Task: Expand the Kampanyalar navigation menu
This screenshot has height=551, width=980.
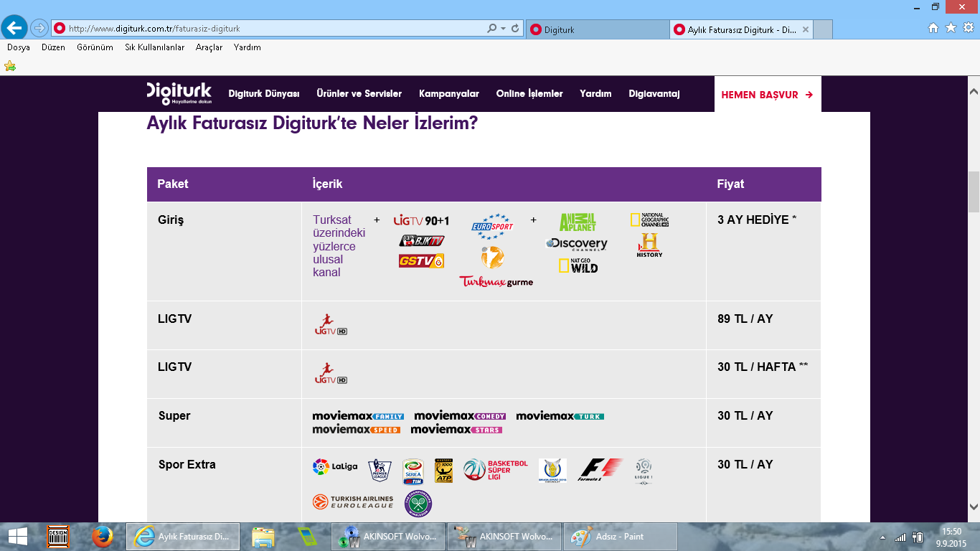Action: click(449, 94)
